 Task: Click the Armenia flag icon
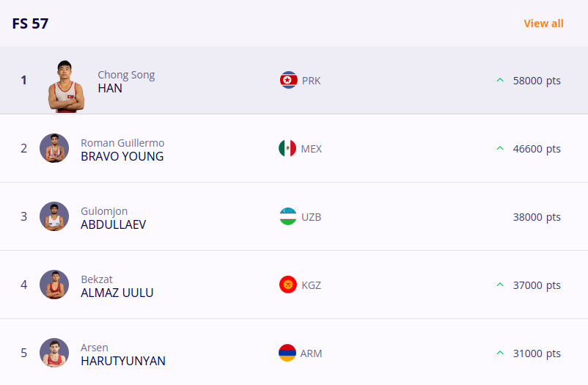tap(287, 353)
